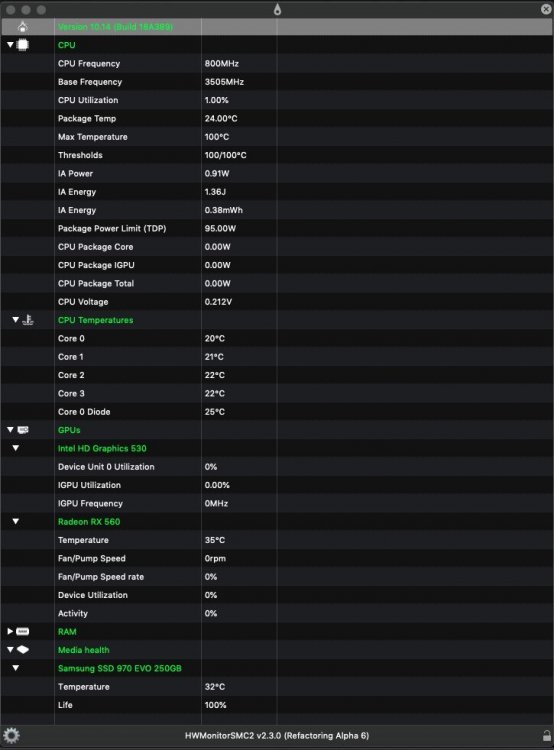Viewport: 554px width, 750px height.
Task: Select the Core 0 Diode row
Action: point(277,411)
